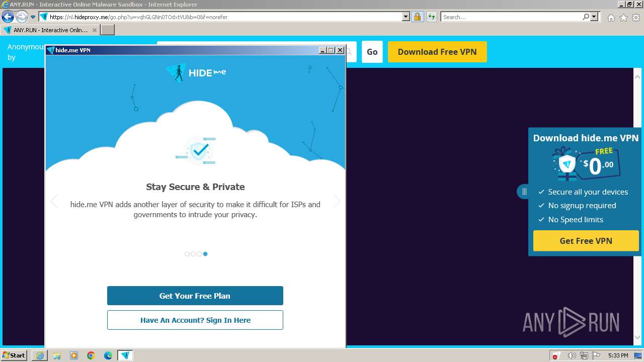Minimize the hide.me VPN window
Image resolution: width=644 pixels, height=362 pixels.
click(x=323, y=50)
